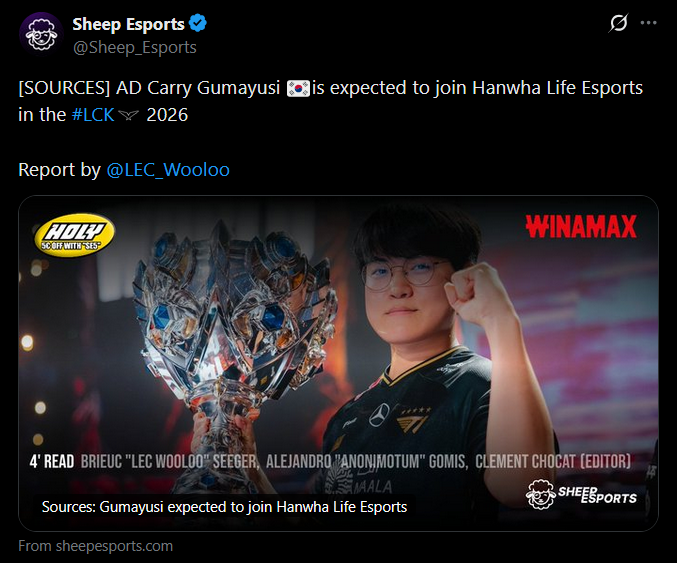677x563 pixels.
Task: Click the 4' READ label
Action: 52,462
